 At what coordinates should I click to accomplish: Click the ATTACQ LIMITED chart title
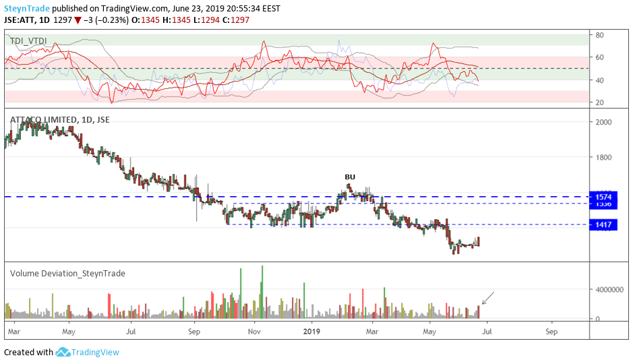point(60,120)
